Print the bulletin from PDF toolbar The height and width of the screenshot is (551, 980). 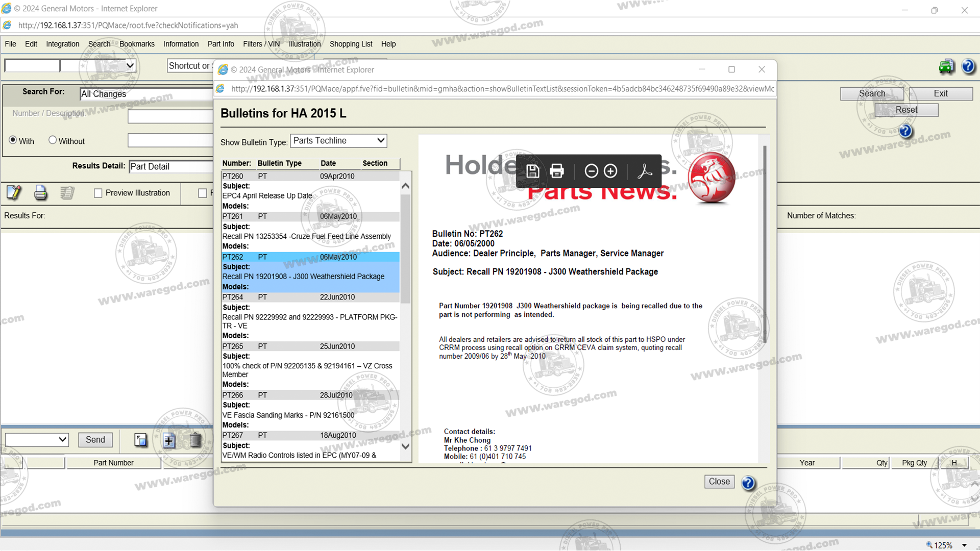(557, 171)
